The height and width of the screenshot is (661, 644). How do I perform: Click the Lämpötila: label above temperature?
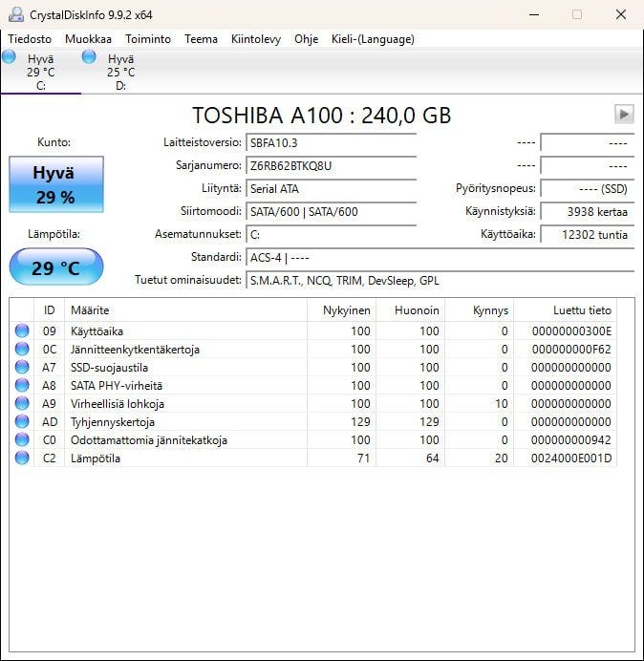click(54, 234)
